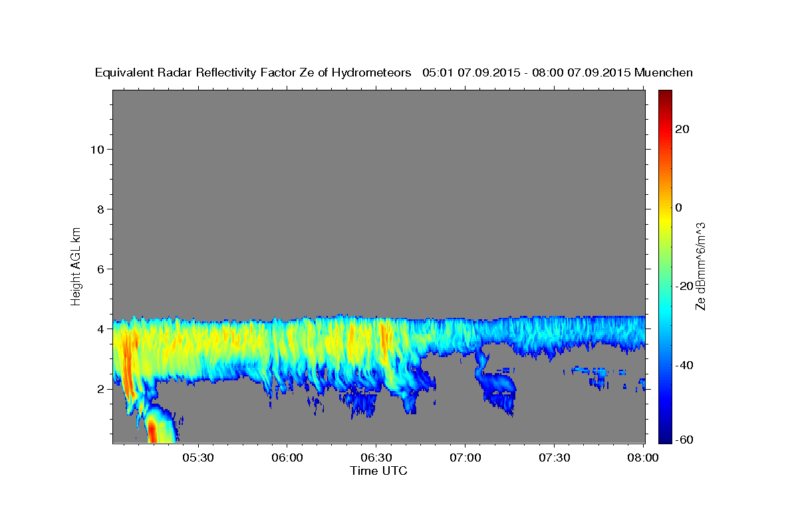Click the colorbar label '20'
This screenshot has width=798, height=532.
(x=682, y=129)
